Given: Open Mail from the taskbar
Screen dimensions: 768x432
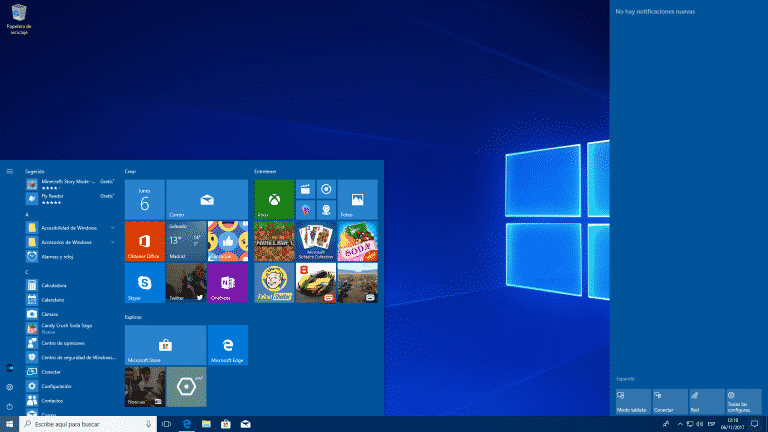Looking at the screenshot, I should pos(245,424).
